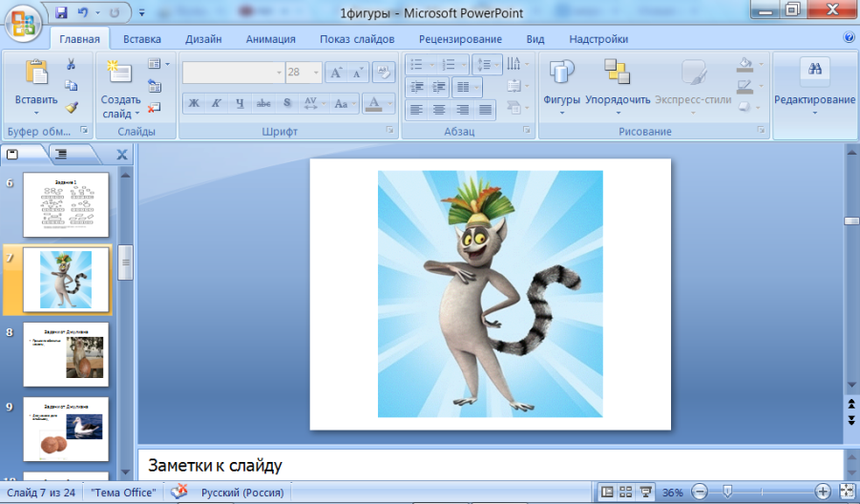Zoom in with plus button
The width and height of the screenshot is (860, 504).
[822, 492]
